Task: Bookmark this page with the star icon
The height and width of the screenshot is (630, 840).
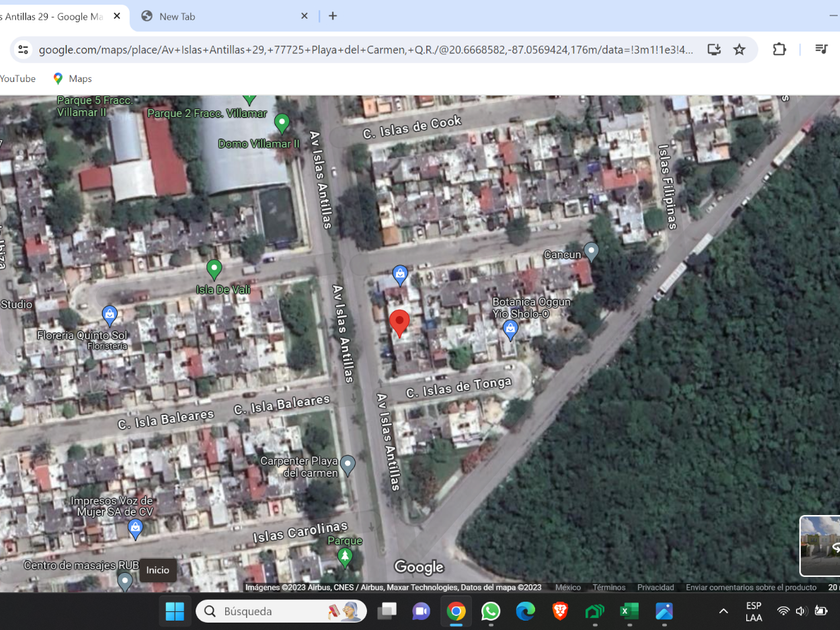Action: (x=739, y=49)
